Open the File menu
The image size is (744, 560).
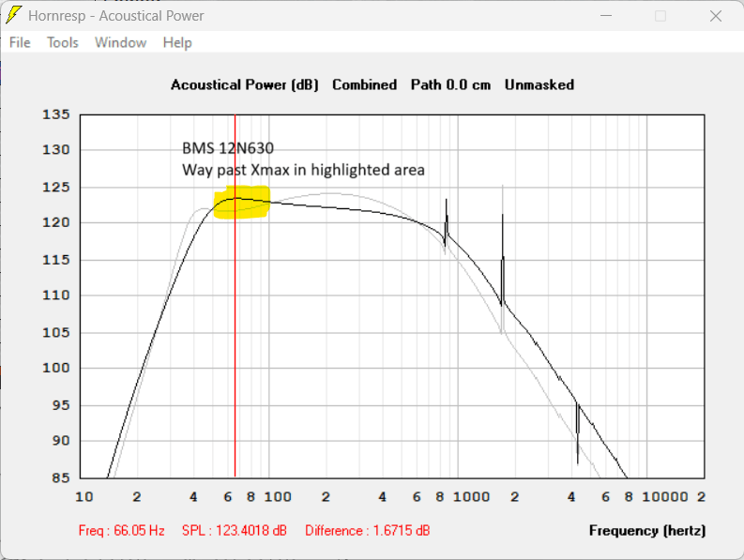(x=20, y=43)
